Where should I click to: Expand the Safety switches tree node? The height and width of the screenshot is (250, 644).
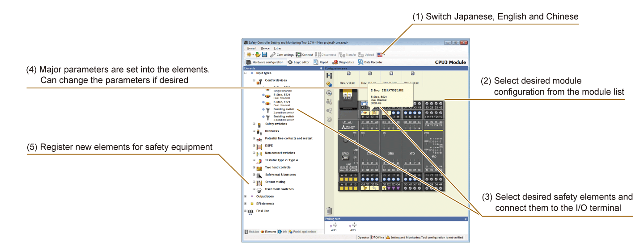[254, 124]
